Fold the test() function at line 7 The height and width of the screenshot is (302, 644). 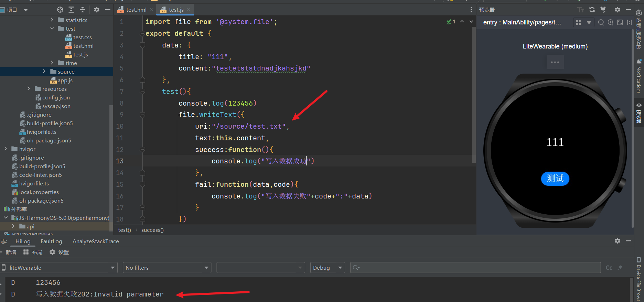(142, 91)
